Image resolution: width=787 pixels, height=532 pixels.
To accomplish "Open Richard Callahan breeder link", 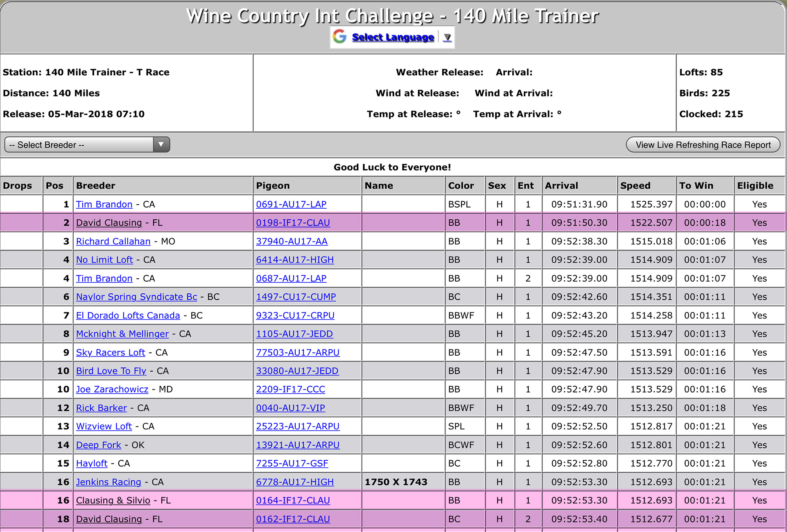I will pos(113,241).
